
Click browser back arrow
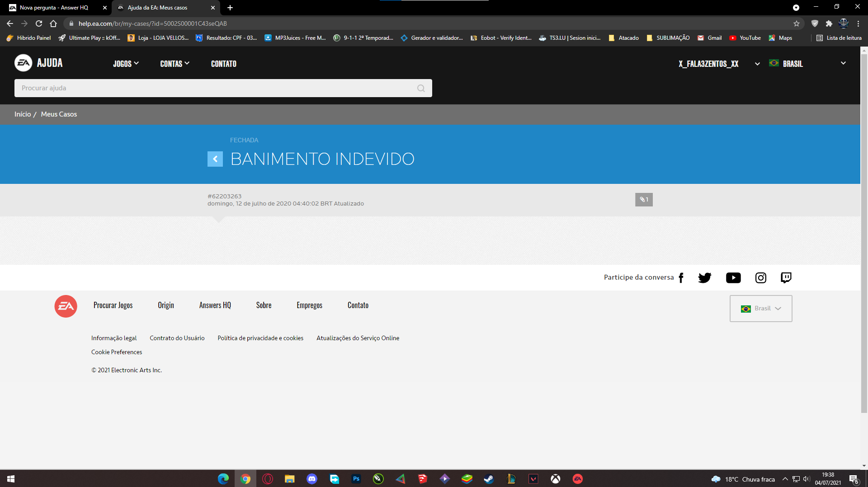(10, 23)
